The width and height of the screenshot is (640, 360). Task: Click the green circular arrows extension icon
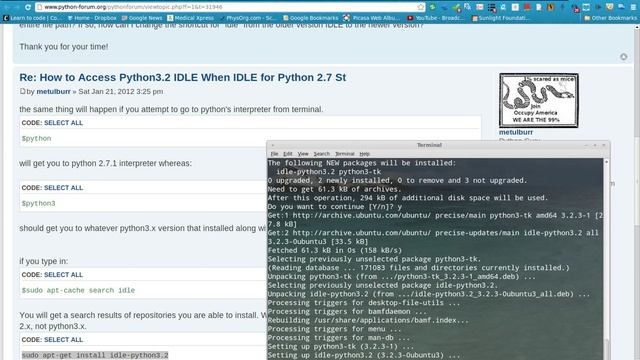[x=432, y=7]
